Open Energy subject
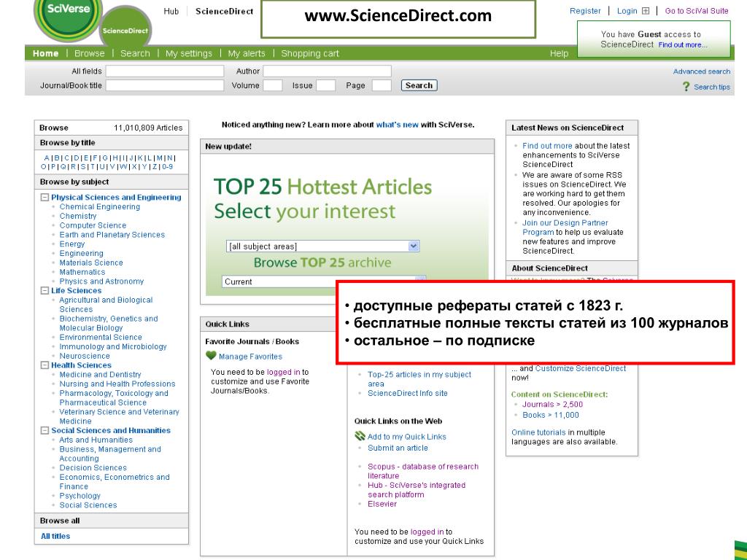The width and height of the screenshot is (747, 560). coord(72,244)
